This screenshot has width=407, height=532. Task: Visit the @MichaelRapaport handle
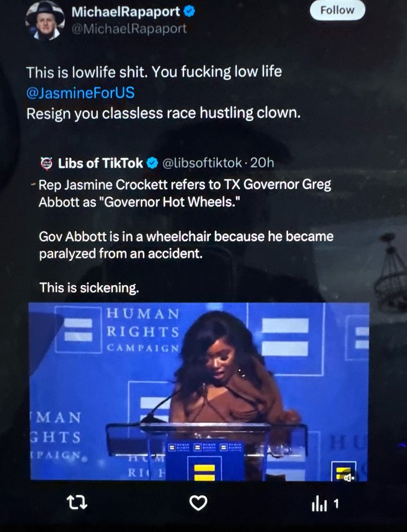pyautogui.click(x=129, y=29)
